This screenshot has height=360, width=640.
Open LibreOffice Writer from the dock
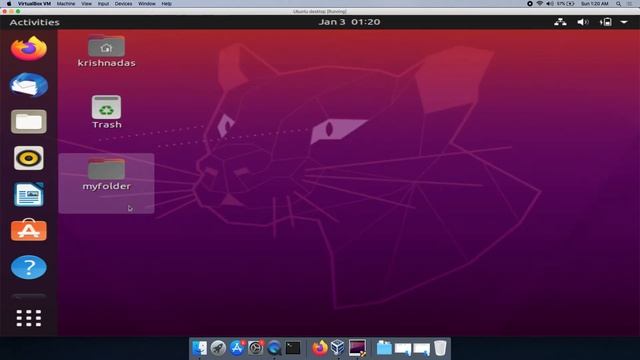pos(29,194)
